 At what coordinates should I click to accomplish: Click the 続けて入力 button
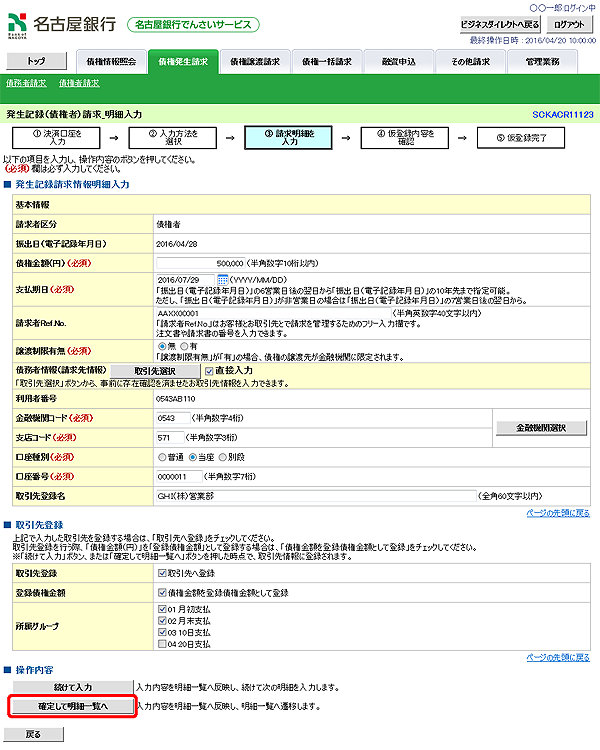pyautogui.click(x=73, y=687)
